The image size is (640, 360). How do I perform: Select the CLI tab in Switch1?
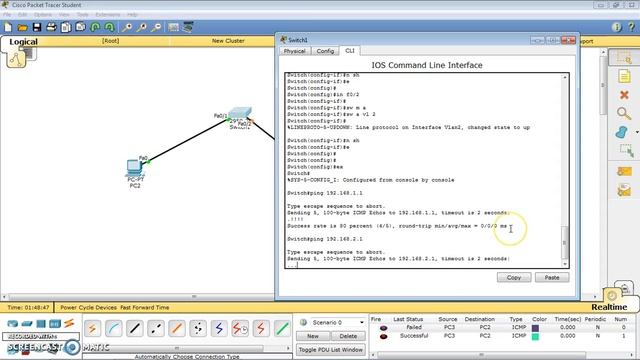coord(350,51)
